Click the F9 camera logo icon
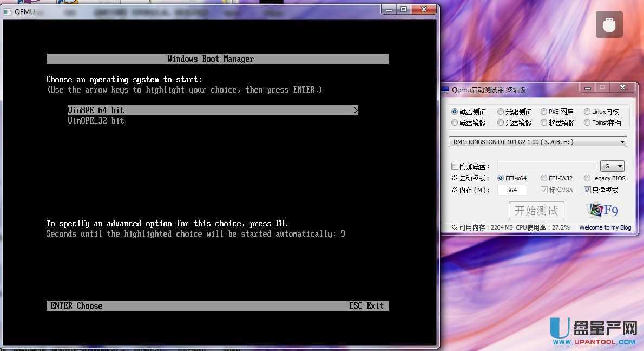The height and width of the screenshot is (351, 644). 595,209
